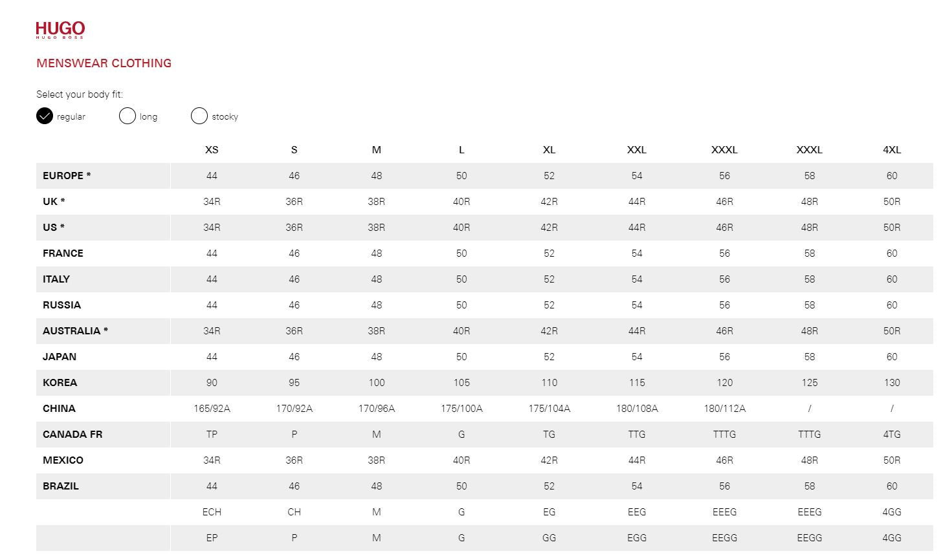Click the China 175/100A cell

tap(461, 409)
